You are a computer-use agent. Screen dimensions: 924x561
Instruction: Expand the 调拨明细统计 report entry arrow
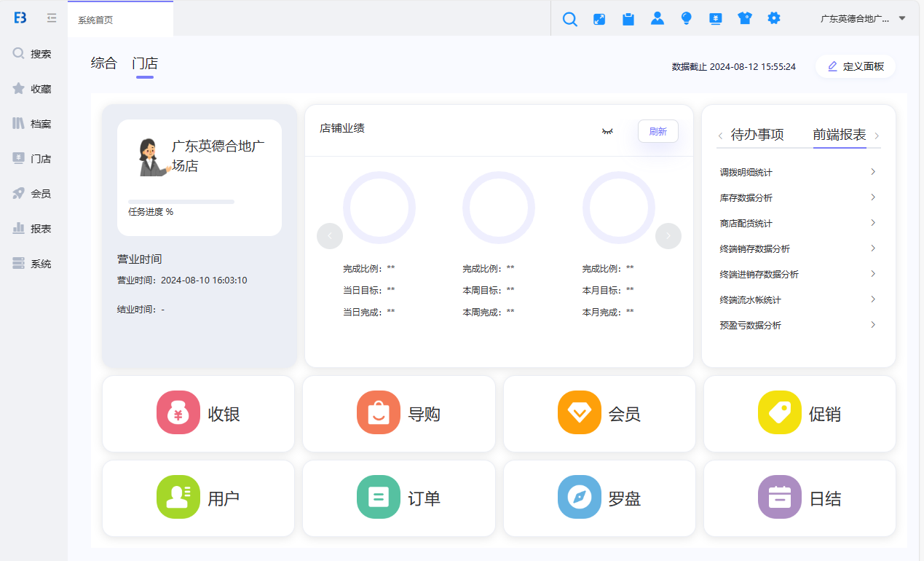872,172
